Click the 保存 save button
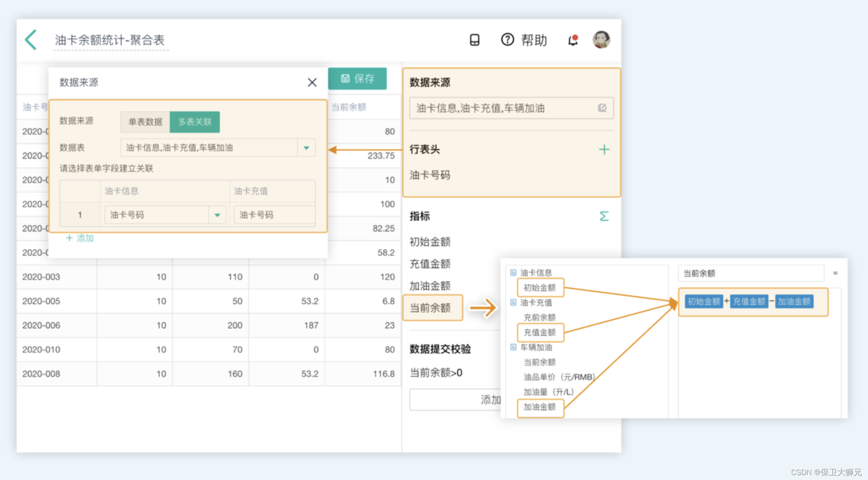The height and width of the screenshot is (480, 868). pos(357,78)
